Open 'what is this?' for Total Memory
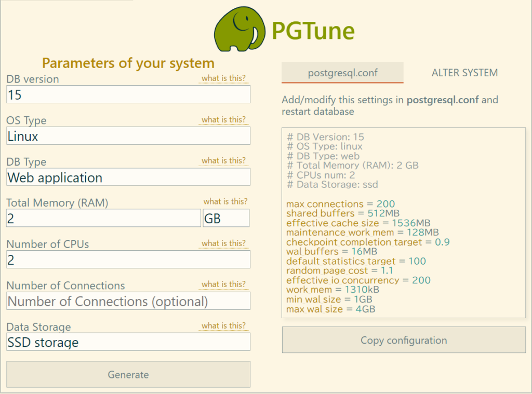The image size is (532, 394). pyautogui.click(x=225, y=201)
